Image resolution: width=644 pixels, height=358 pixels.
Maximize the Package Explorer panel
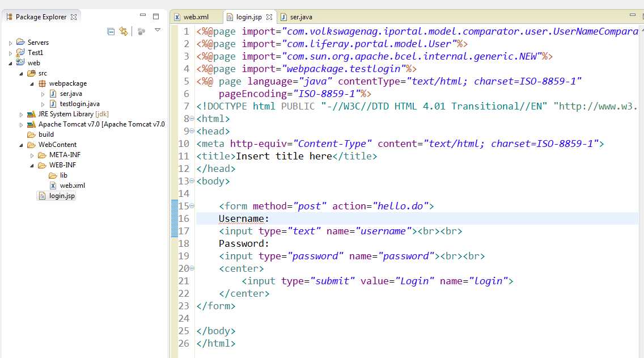(156, 16)
